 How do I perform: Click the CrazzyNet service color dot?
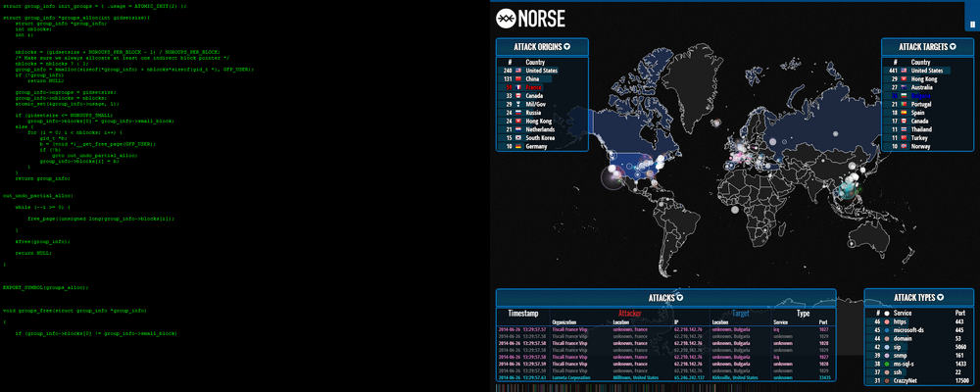(887, 380)
